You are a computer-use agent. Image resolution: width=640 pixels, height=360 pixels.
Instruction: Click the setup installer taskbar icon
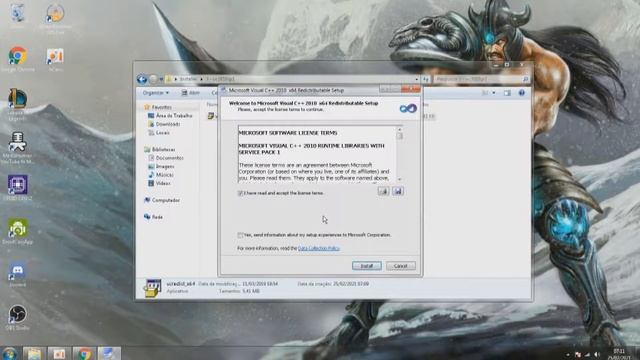[x=109, y=353]
